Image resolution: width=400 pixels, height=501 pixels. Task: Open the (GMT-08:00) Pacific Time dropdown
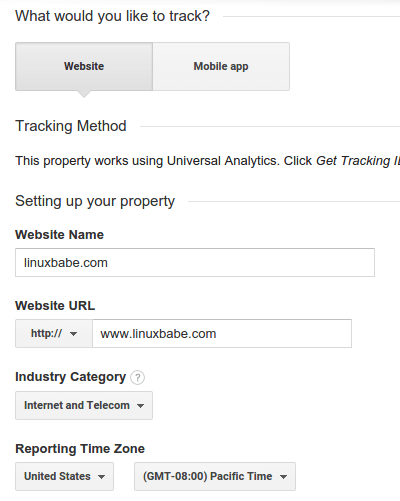point(215,476)
